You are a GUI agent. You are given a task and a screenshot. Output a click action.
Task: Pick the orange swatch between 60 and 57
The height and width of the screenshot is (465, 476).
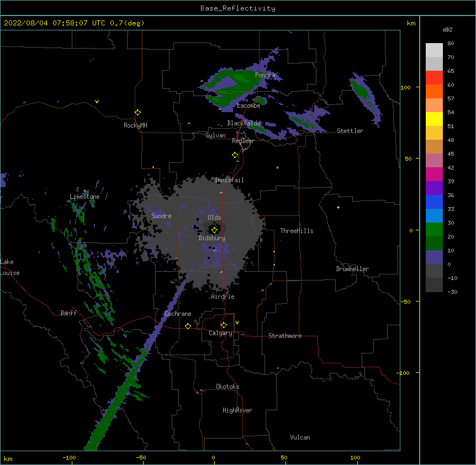[434, 91]
